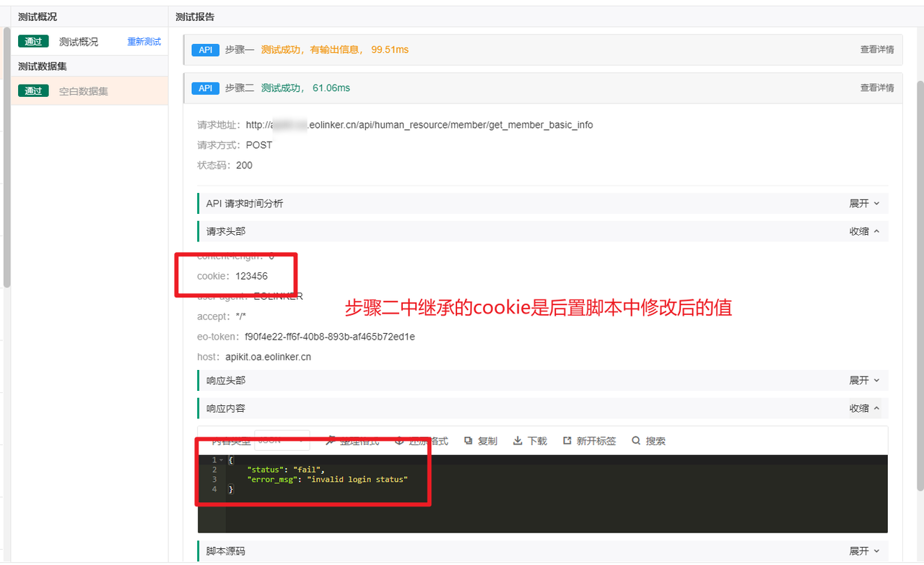
Task: Click the host apikit.oa.eolinker.cn value
Action: pyautogui.click(x=268, y=357)
